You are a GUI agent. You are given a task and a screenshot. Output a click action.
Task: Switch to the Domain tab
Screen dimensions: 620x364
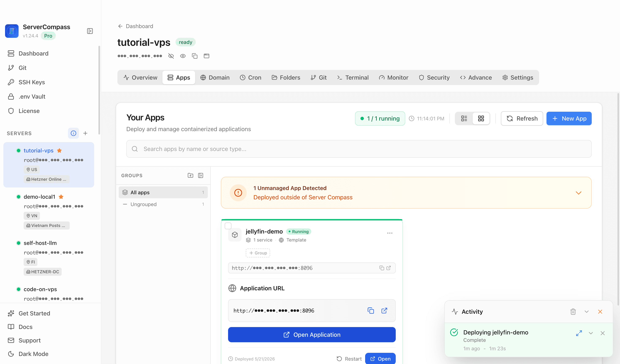point(215,77)
